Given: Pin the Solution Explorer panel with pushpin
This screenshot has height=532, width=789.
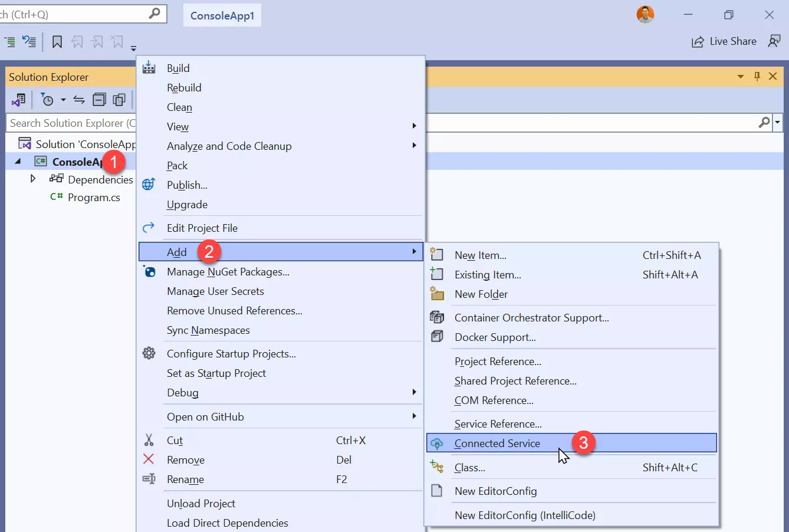Looking at the screenshot, I should (x=757, y=77).
